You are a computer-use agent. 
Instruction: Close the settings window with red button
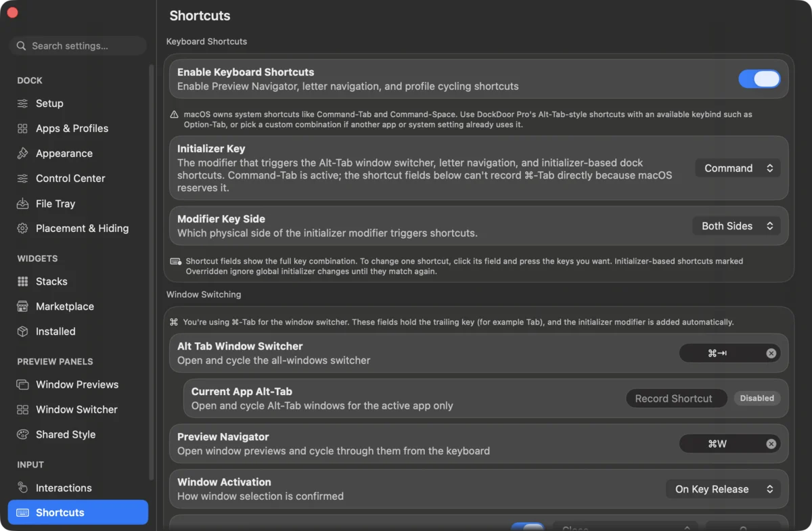[x=12, y=12]
